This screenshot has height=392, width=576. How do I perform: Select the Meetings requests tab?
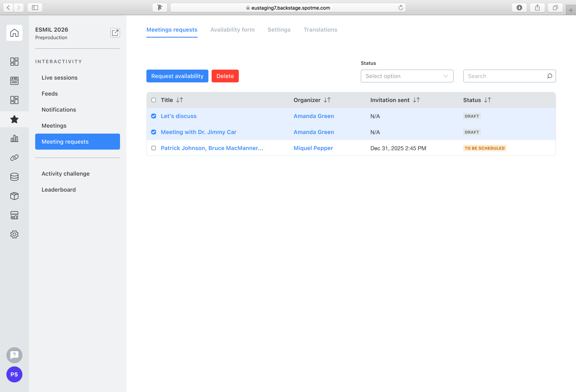pos(172,30)
